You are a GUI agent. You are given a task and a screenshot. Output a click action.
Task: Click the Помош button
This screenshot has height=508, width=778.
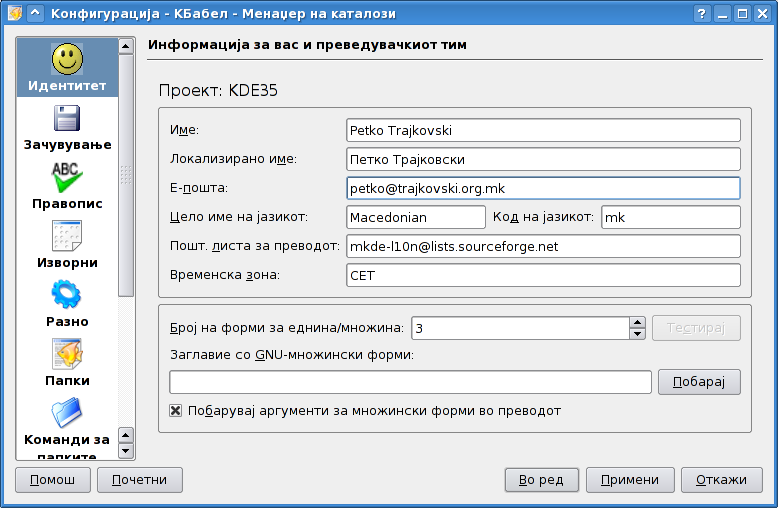tap(53, 480)
